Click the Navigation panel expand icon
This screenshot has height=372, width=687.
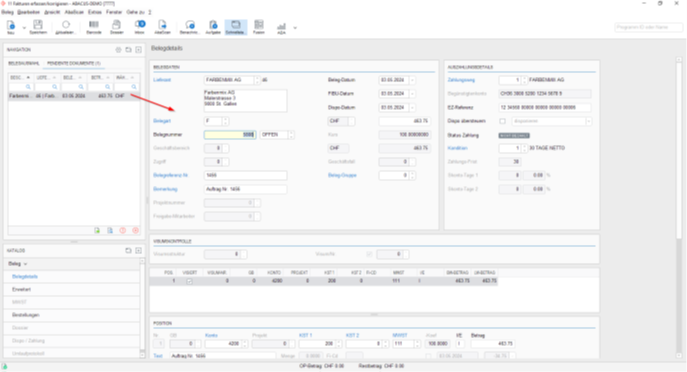(138, 50)
